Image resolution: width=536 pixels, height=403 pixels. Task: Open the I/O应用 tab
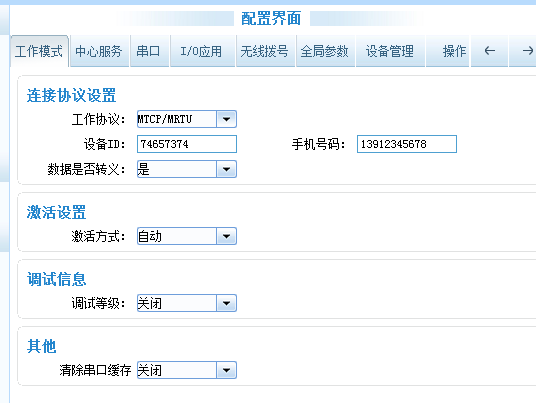click(x=202, y=51)
